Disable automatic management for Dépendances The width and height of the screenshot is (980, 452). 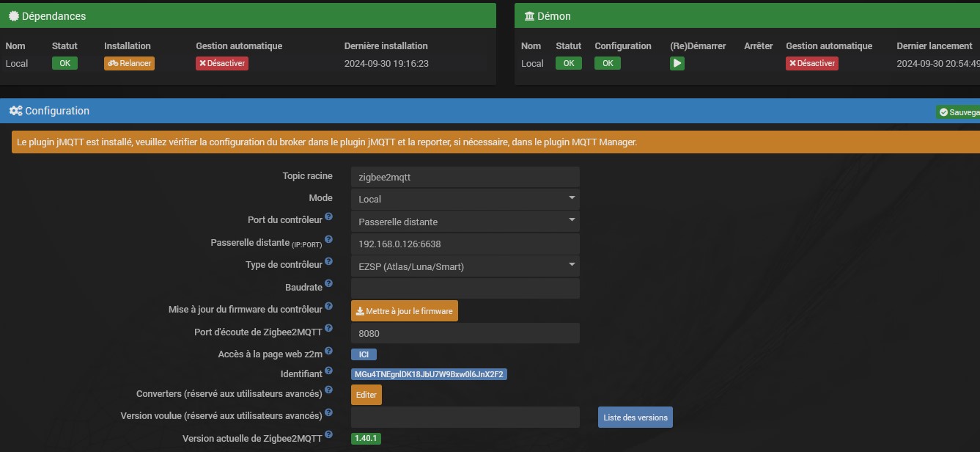[222, 64]
